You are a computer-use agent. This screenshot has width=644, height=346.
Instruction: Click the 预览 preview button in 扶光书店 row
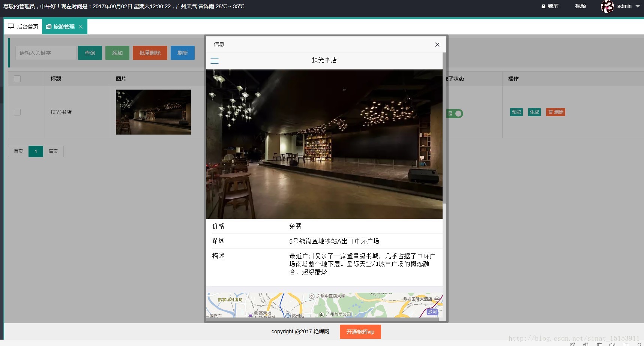pos(516,112)
